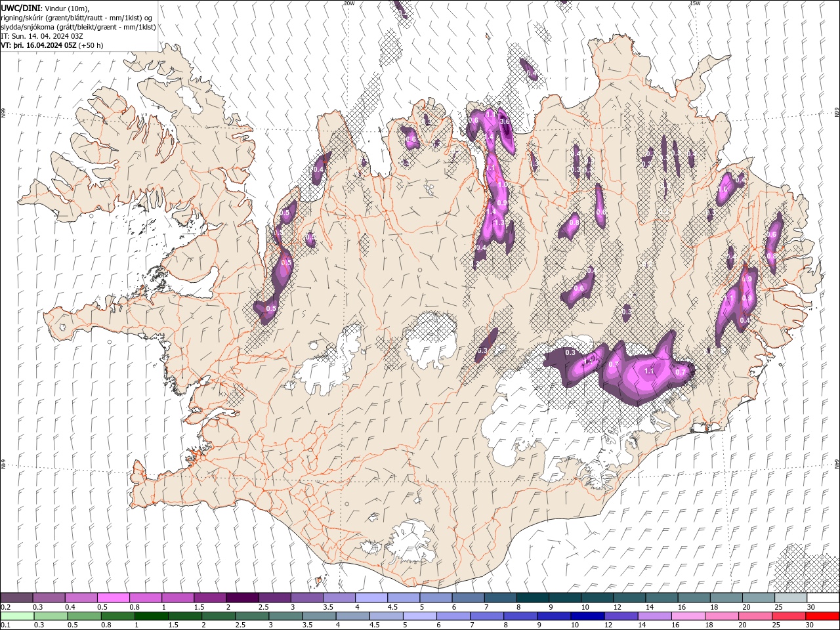
Task: Pick the top-row dark purple swatch labeled 2
Action: (242, 598)
